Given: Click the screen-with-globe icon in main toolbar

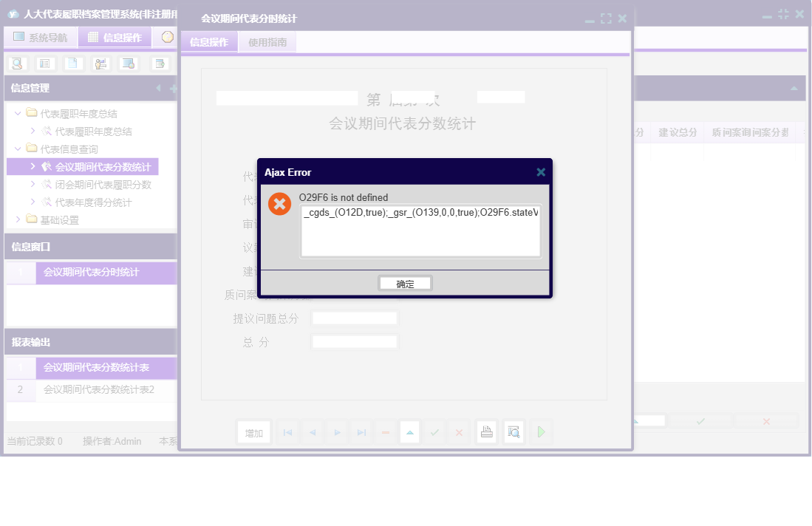Looking at the screenshot, I should point(128,64).
